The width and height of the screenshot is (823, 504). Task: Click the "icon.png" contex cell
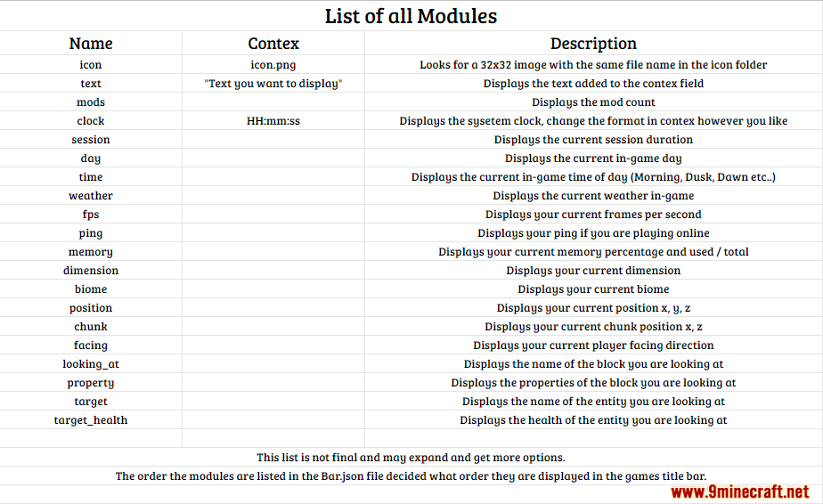[273, 65]
